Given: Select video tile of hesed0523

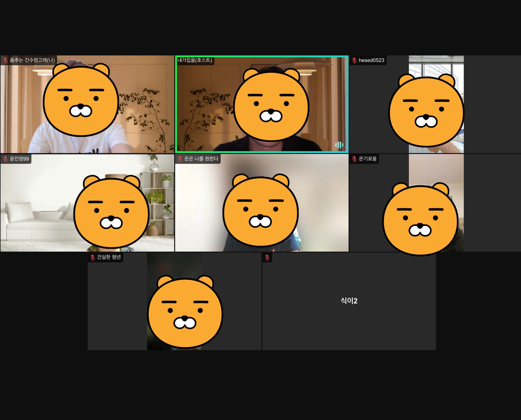Looking at the screenshot, I should 435,104.
